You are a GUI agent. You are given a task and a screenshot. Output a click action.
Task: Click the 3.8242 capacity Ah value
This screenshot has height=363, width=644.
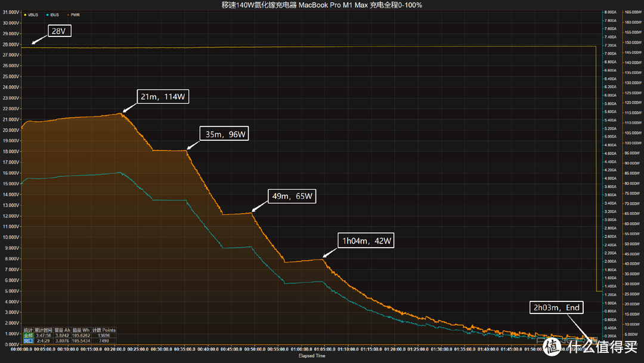click(x=62, y=336)
